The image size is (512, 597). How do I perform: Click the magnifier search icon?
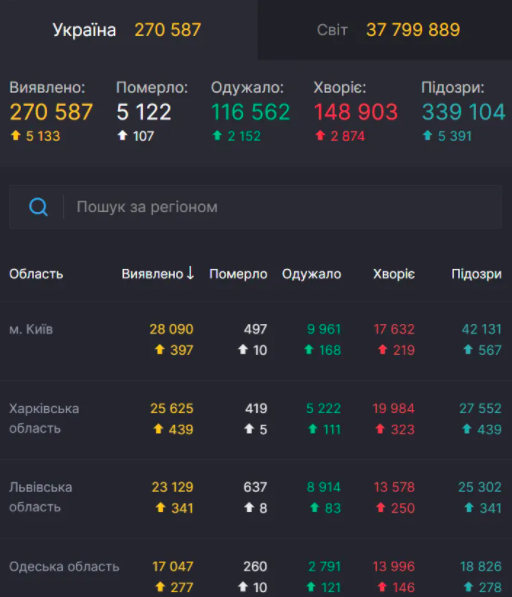38,207
